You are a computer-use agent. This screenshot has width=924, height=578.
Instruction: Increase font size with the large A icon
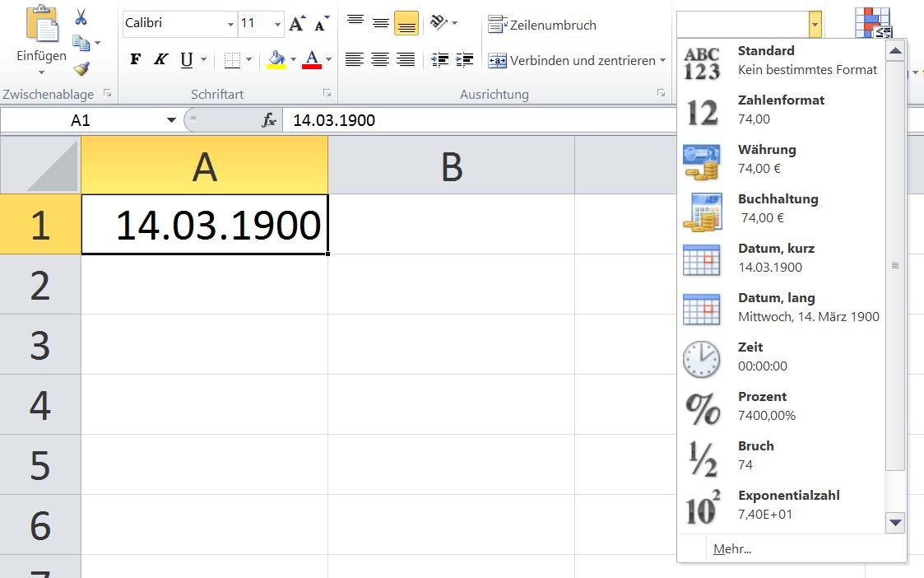coord(297,24)
